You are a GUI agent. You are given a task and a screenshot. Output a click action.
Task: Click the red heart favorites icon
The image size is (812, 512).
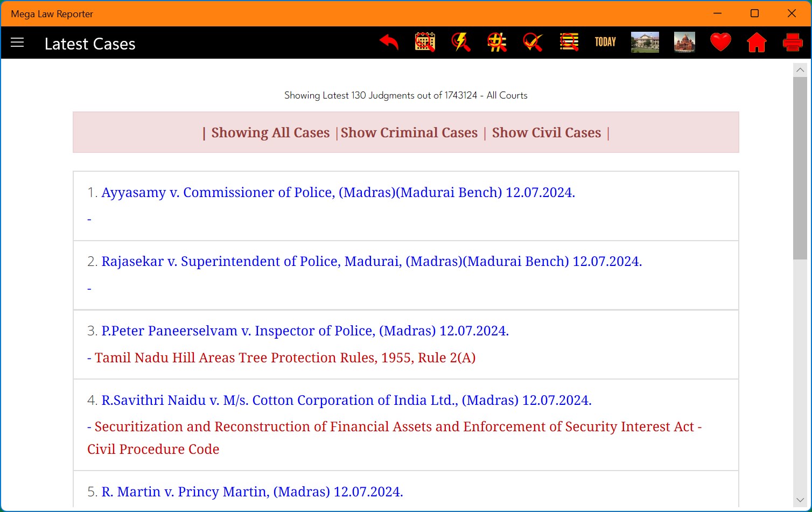[720, 42]
